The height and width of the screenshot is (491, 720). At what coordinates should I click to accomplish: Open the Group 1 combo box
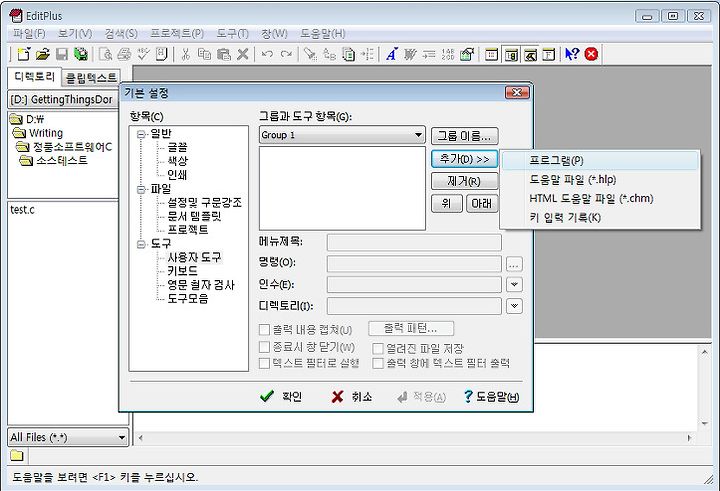tap(342, 135)
